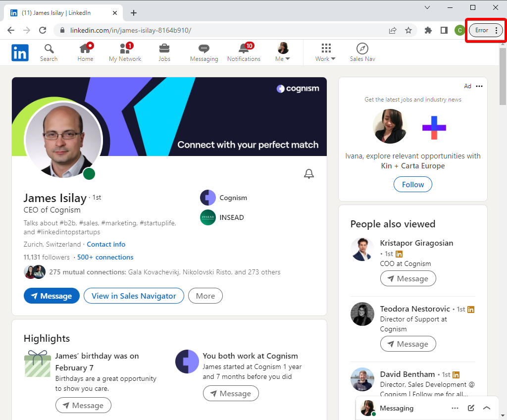Open Kristapor Giragosian's profile name
Viewport: 507px width, 420px height.
click(x=416, y=243)
